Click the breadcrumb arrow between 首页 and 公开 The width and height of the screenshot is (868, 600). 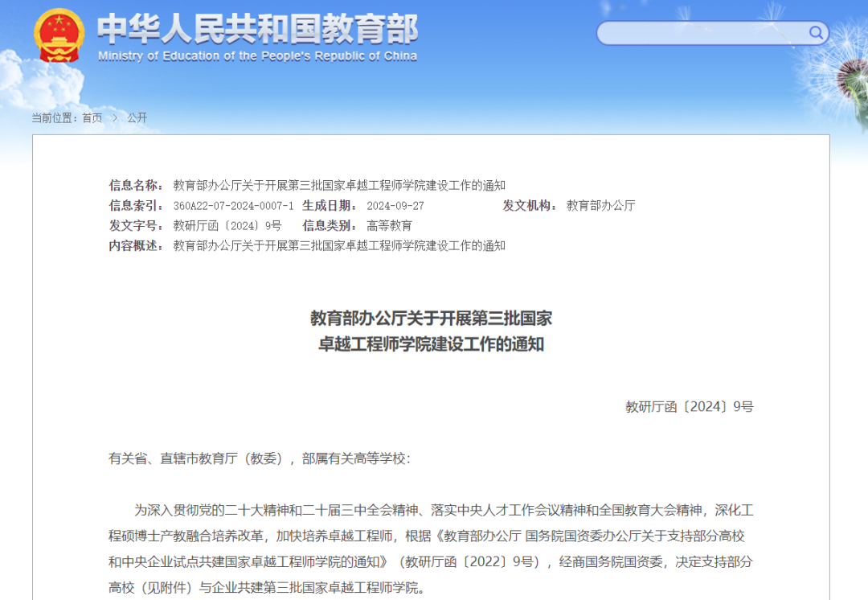(114, 118)
